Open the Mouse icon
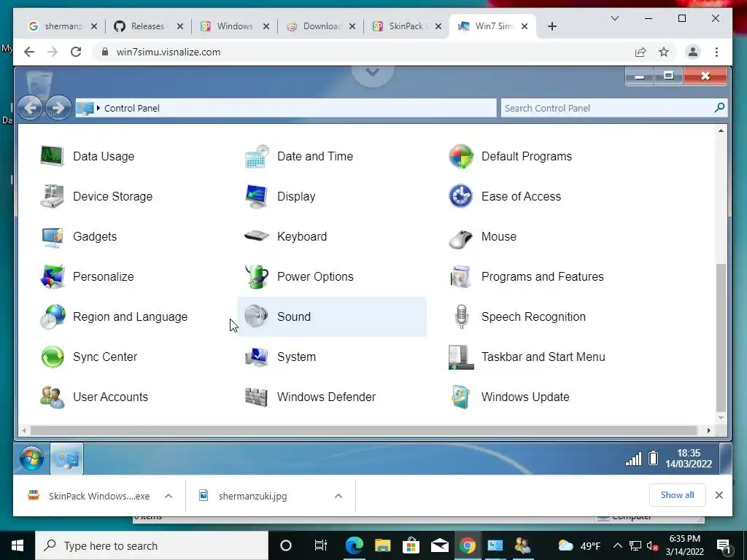The height and width of the screenshot is (560, 747). 461,238
